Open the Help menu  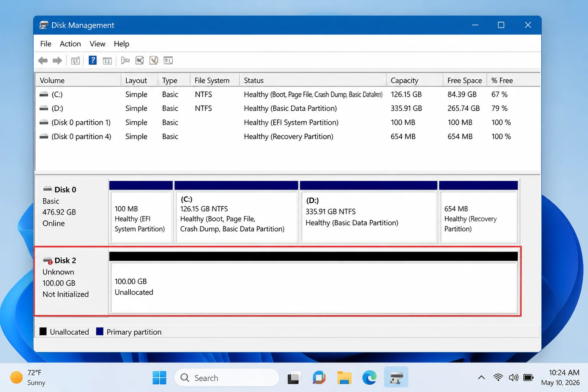point(121,44)
